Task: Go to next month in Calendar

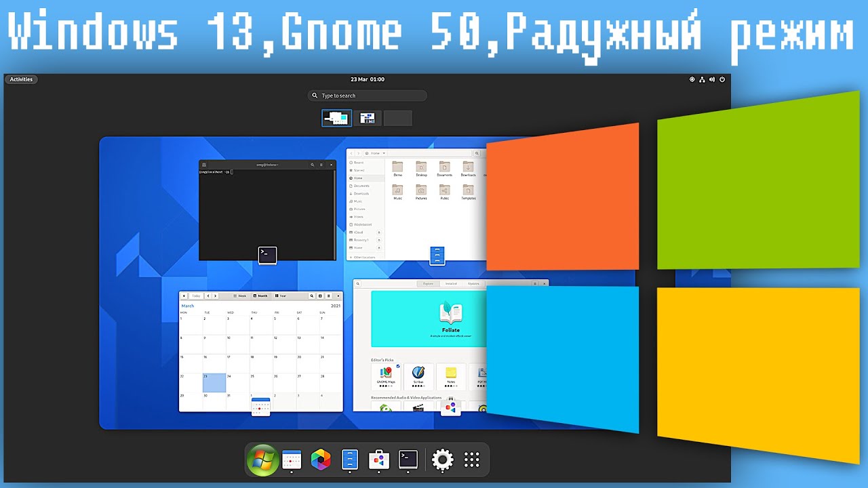Action: 216,296
